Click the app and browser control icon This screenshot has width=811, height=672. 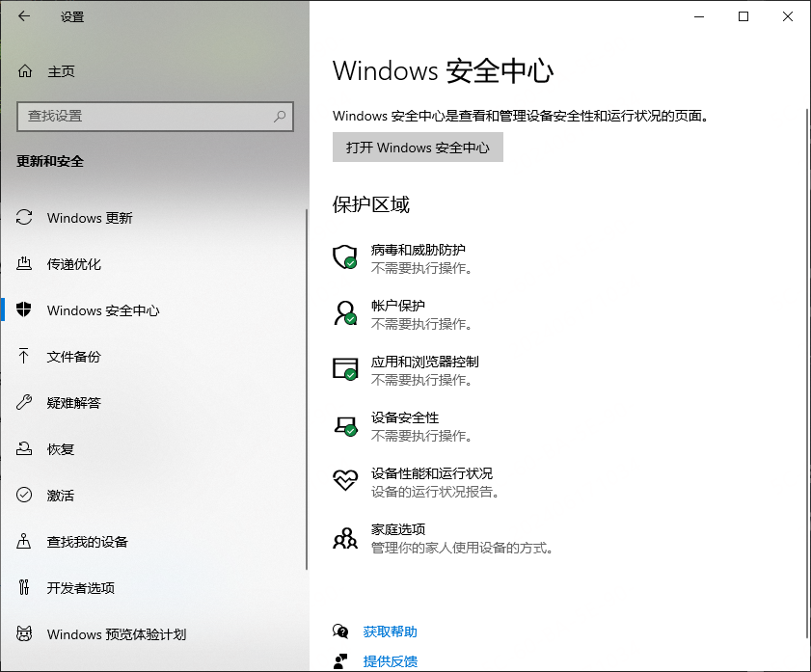pos(344,368)
